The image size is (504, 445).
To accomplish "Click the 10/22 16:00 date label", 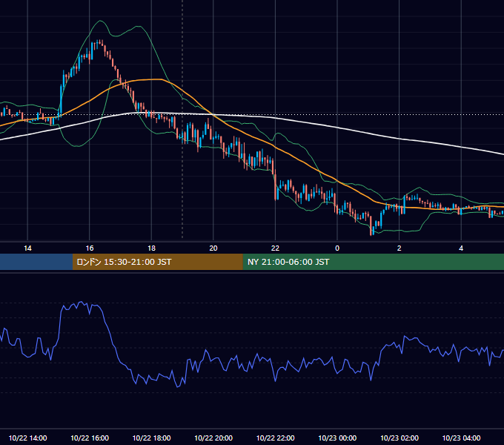I will (90, 438).
